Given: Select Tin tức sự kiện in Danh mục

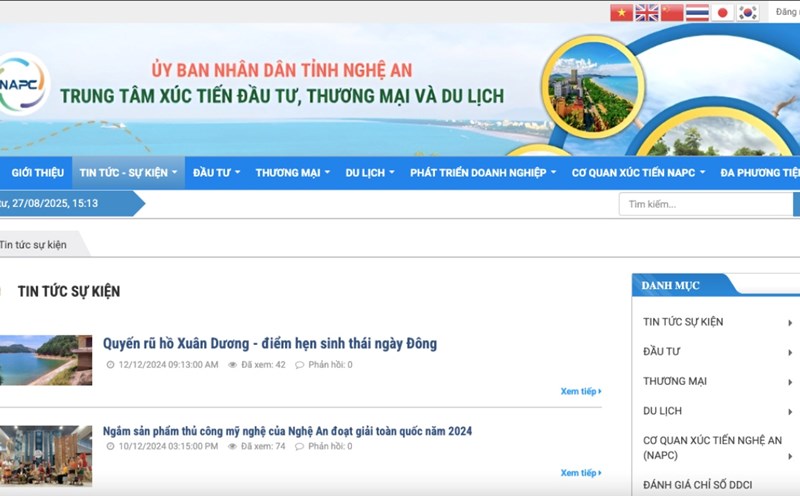Looking at the screenshot, I should (x=683, y=322).
